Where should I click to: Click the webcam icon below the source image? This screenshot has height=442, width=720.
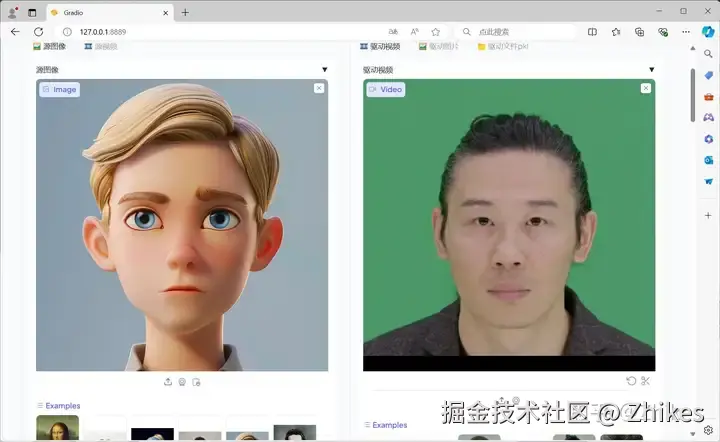pyautogui.click(x=182, y=382)
